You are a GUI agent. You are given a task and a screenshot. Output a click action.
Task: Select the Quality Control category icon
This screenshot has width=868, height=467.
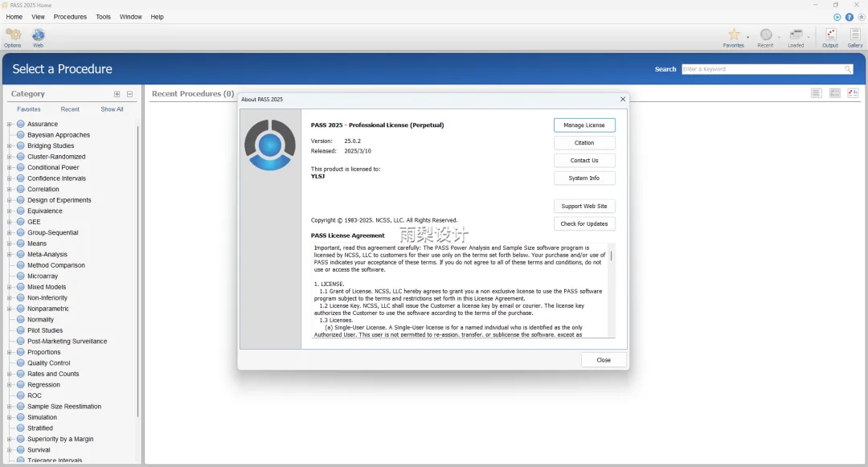pyautogui.click(x=20, y=363)
